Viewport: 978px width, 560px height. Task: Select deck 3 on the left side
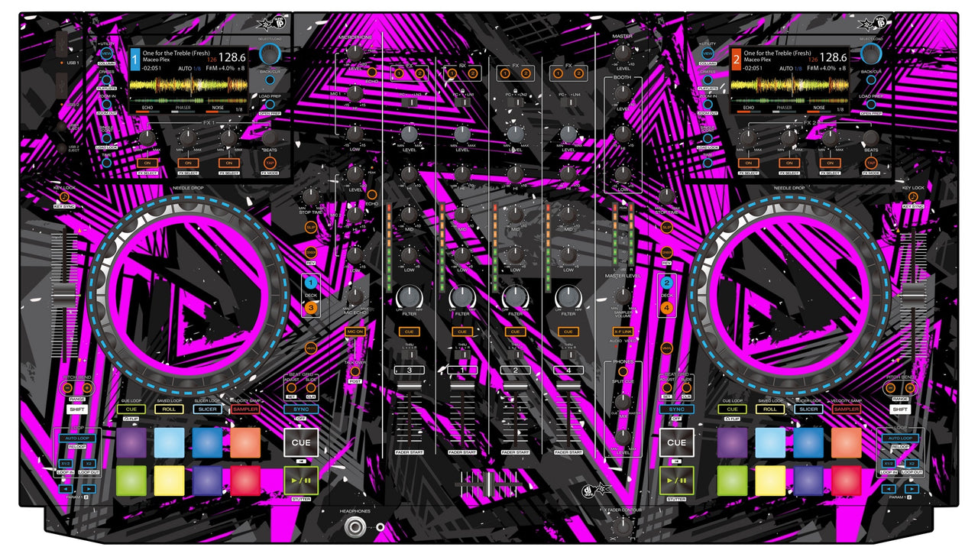coord(311,308)
